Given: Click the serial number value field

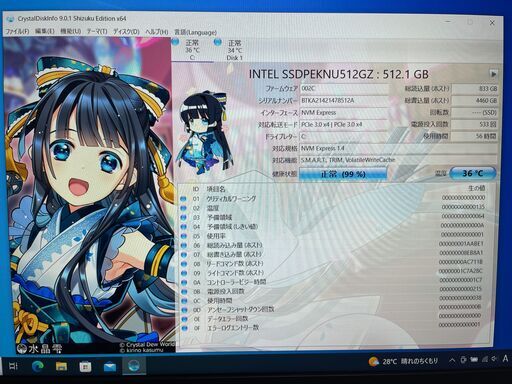Looking at the screenshot, I should pyautogui.click(x=344, y=101).
